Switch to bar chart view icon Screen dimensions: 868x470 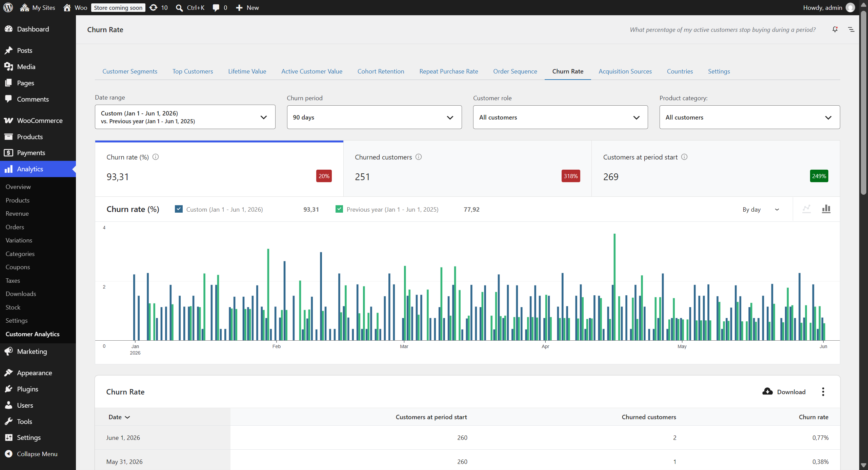826,209
